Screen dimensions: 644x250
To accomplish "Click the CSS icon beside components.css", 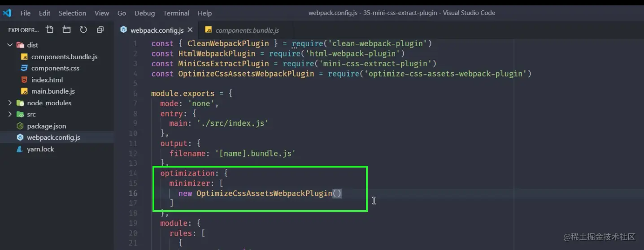I will 24,68.
